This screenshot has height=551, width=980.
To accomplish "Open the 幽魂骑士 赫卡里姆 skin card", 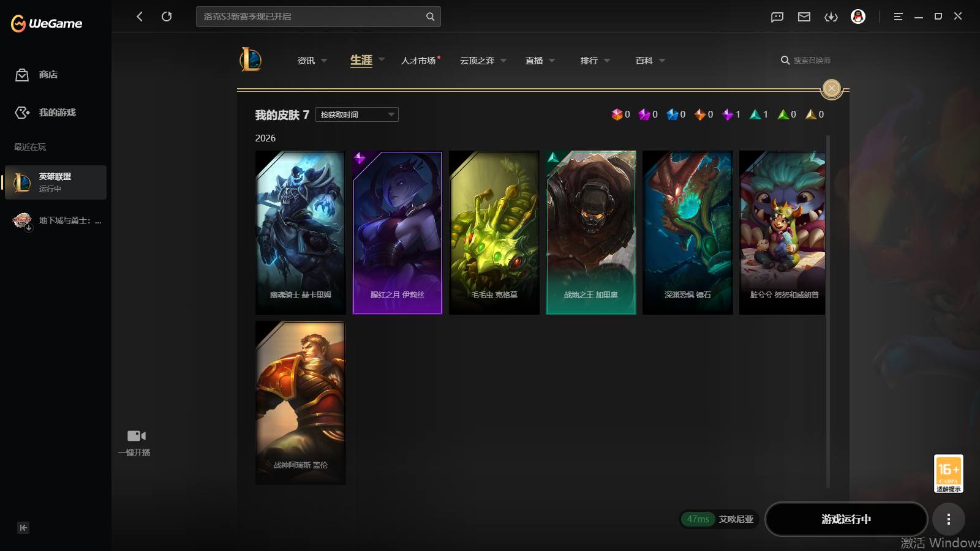I will coord(300,233).
